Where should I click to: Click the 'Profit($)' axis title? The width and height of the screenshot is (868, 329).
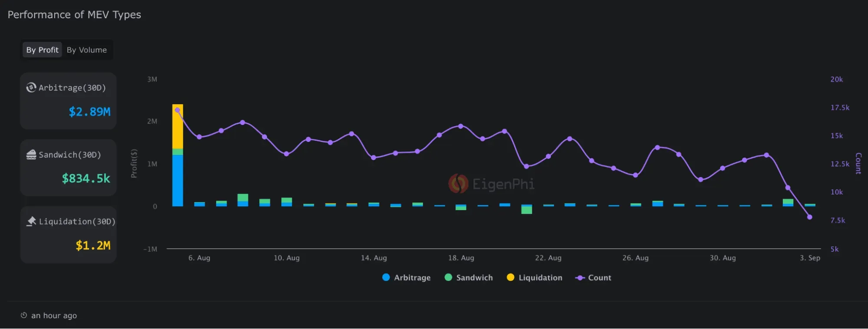point(134,163)
